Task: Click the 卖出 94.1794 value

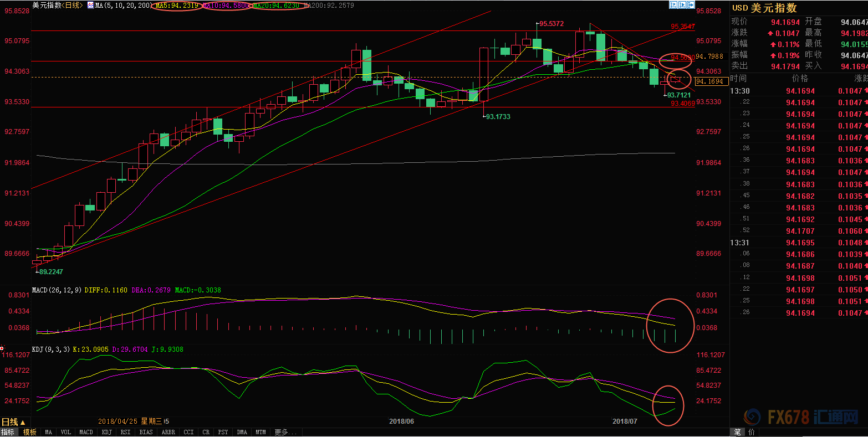Action: [x=785, y=66]
